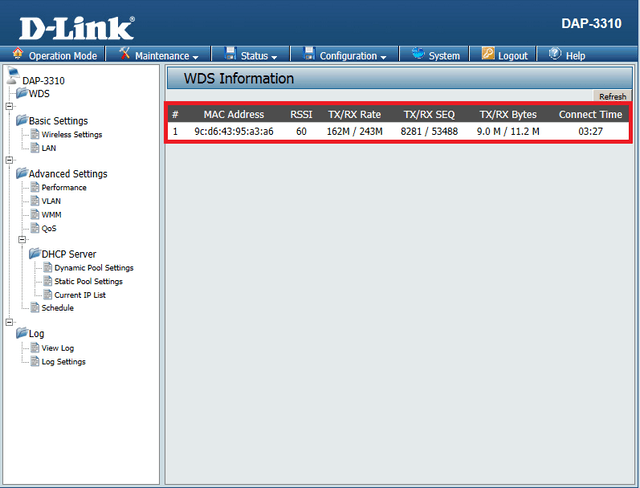This screenshot has height=488, width=640.
Task: Refresh the WDS Information table
Action: click(x=612, y=96)
